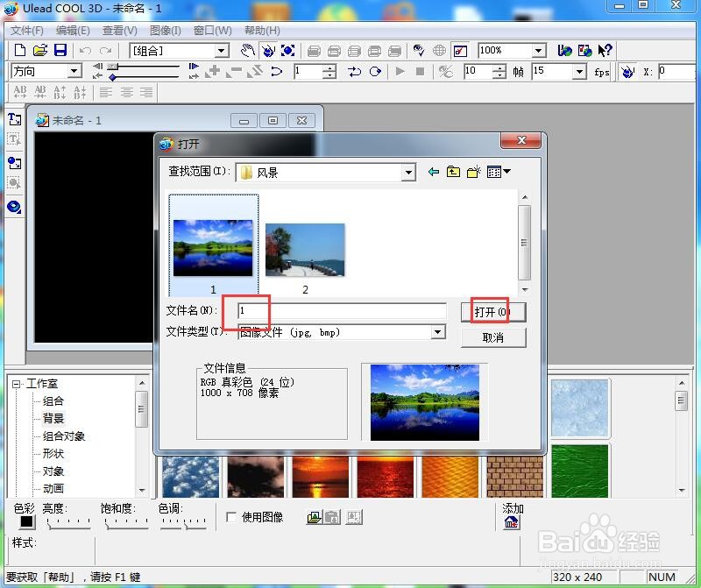Select image thumbnail 2 in file list

coord(305,256)
